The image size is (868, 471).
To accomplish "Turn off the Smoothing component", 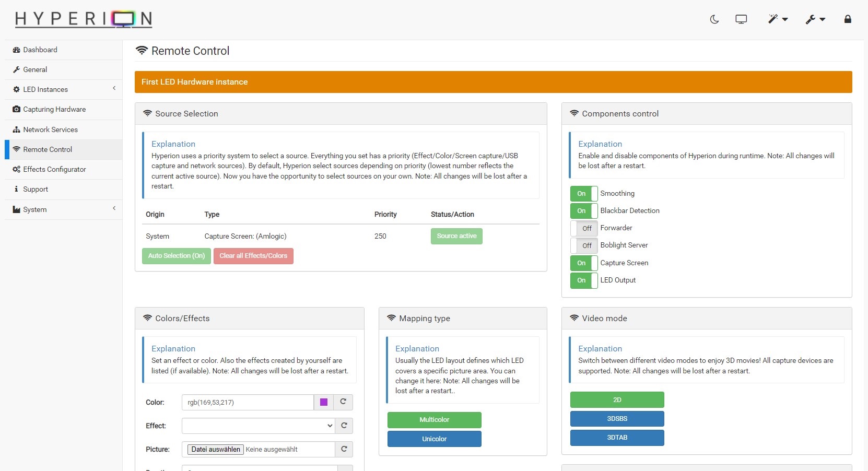I will pyautogui.click(x=583, y=194).
